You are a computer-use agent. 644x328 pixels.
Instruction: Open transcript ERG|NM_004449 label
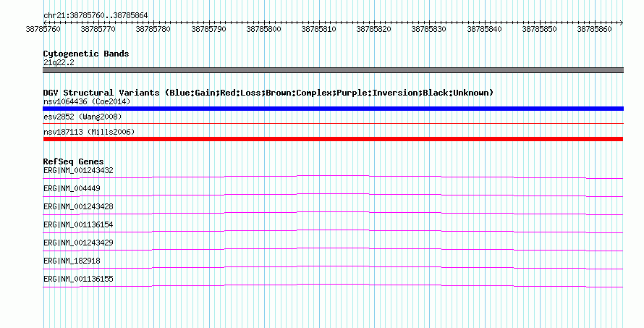(x=72, y=188)
